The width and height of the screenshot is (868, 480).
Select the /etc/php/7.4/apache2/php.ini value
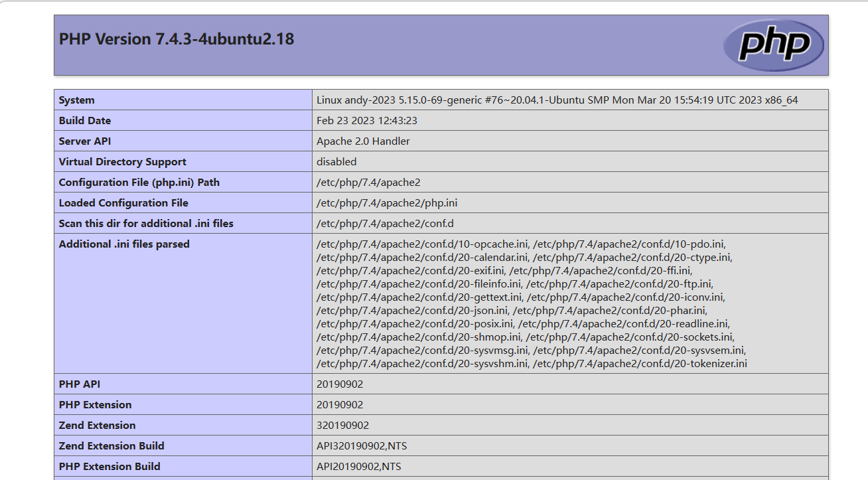[387, 203]
